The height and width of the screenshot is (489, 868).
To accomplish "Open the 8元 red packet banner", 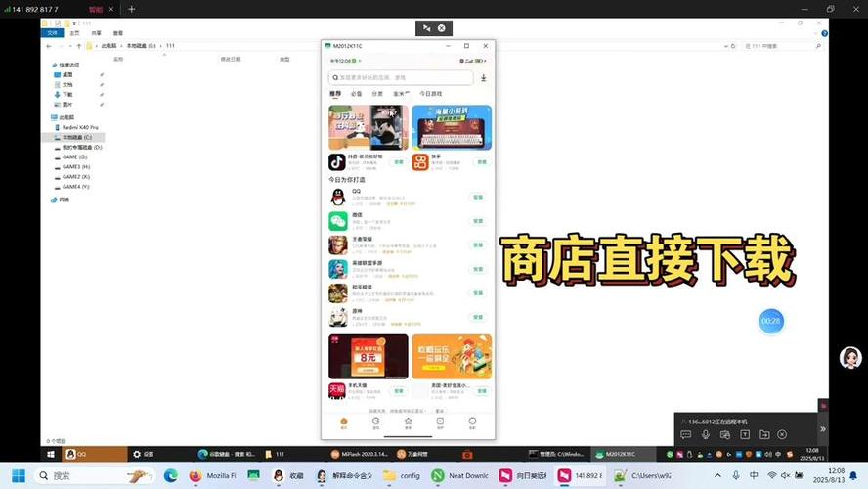I will tap(369, 357).
